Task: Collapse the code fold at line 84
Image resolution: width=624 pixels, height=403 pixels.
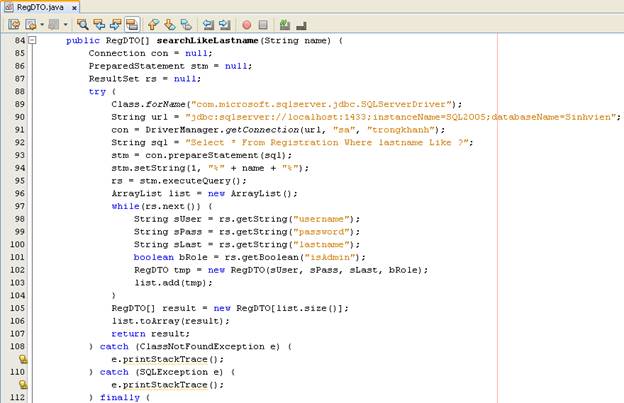Action: (32, 40)
